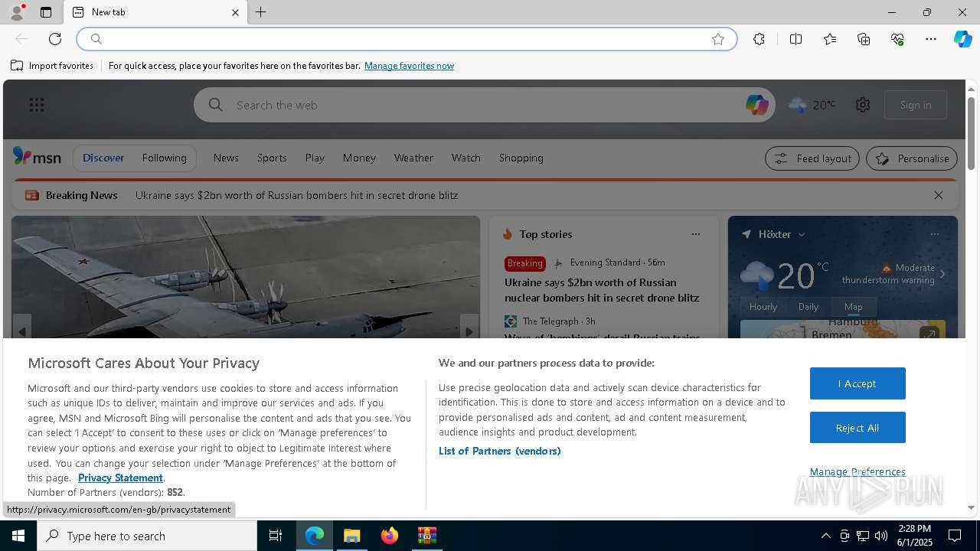Image resolution: width=980 pixels, height=551 pixels.
Task: Open the Money section
Action: (x=359, y=158)
